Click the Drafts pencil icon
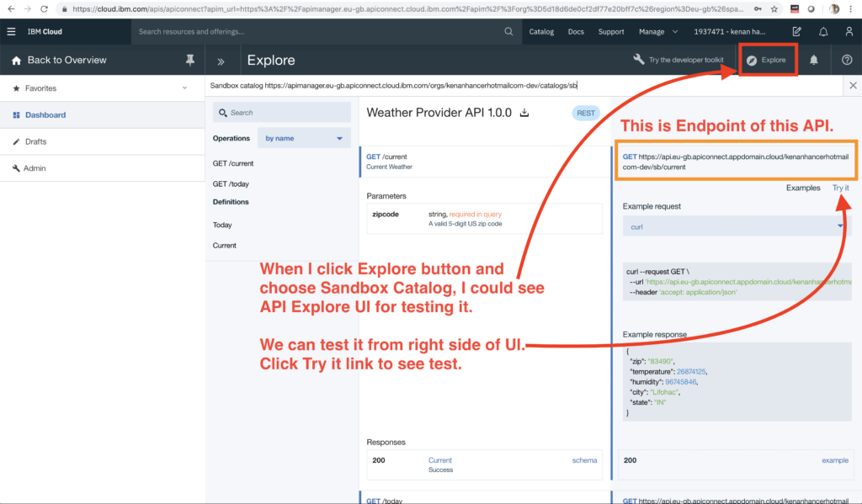Screen dimensions: 862x504 click(16, 142)
